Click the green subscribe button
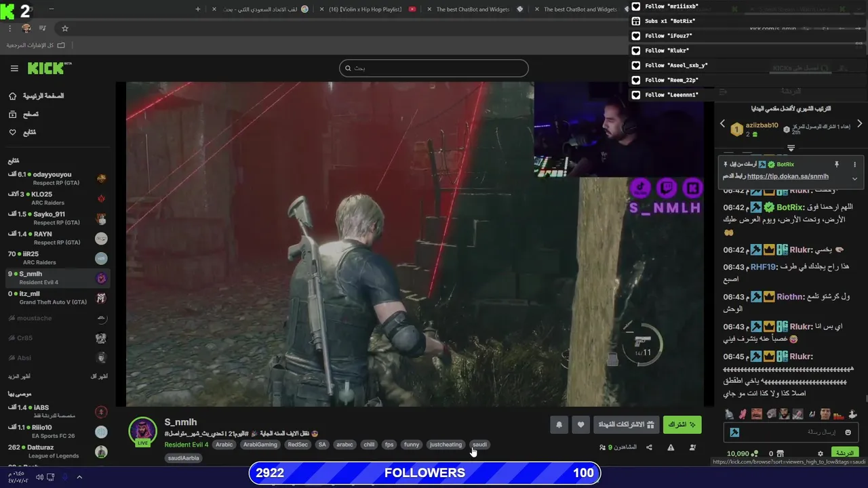The image size is (868, 488). click(682, 425)
